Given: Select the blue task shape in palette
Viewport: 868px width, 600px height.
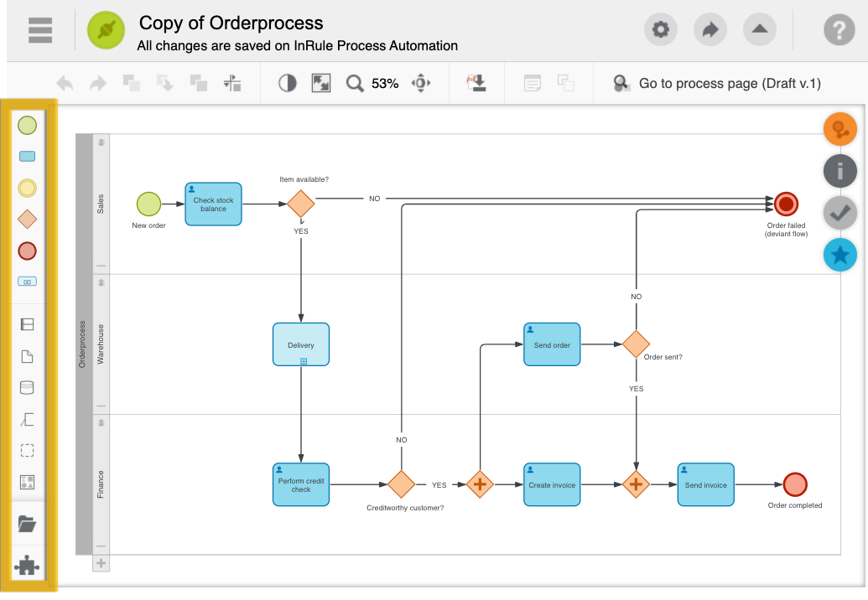Looking at the screenshot, I should point(27,157).
